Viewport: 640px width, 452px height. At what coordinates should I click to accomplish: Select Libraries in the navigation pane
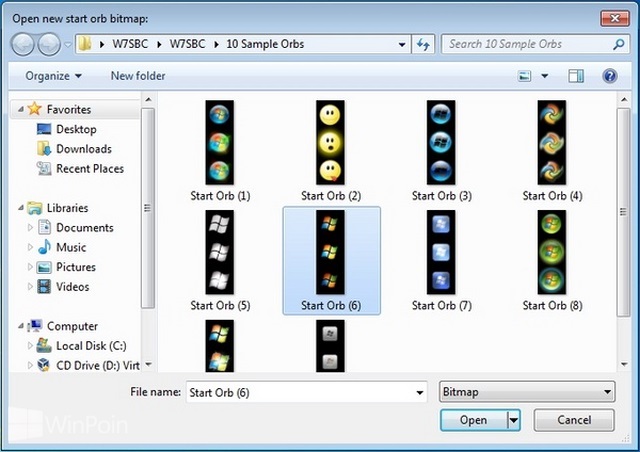[67, 208]
